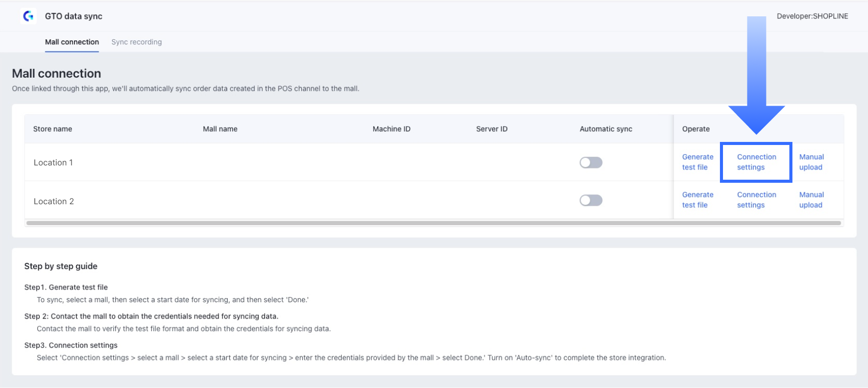The image size is (868, 388).
Task: Click the Automatic sync column header
Action: pyautogui.click(x=606, y=129)
